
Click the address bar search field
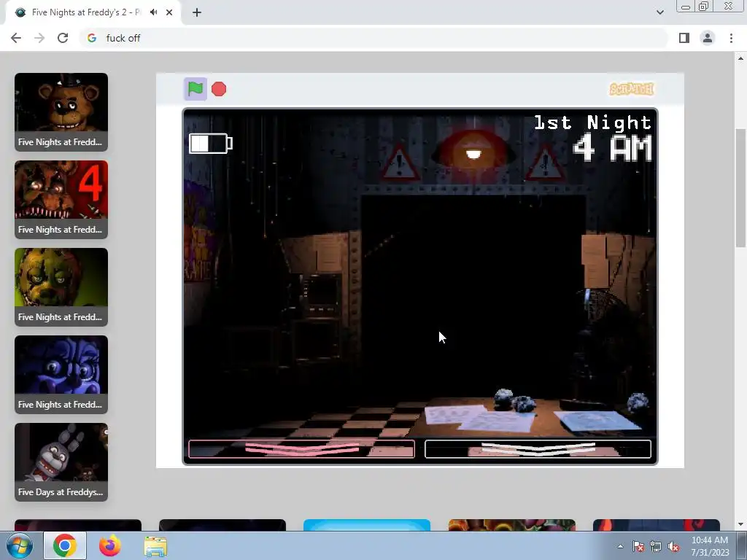tap(373, 38)
